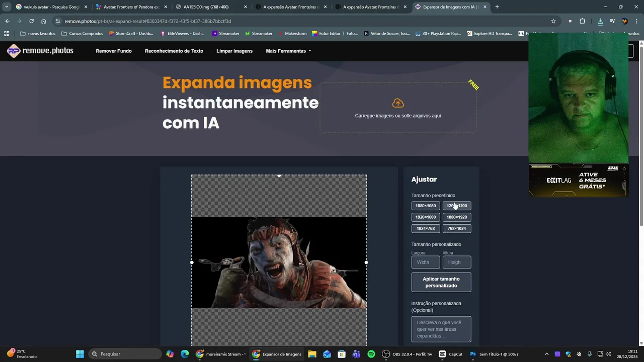Open Chrome downloads icon

click(600, 21)
